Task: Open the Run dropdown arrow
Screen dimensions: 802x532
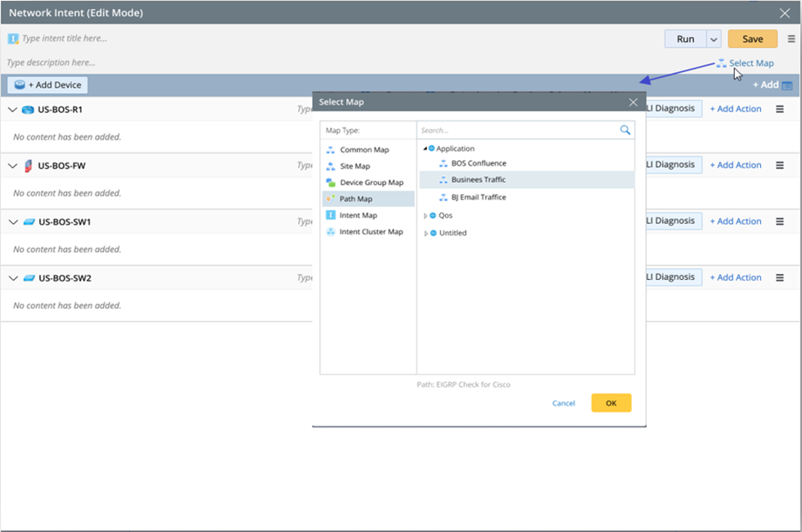Action: pyautogui.click(x=713, y=39)
